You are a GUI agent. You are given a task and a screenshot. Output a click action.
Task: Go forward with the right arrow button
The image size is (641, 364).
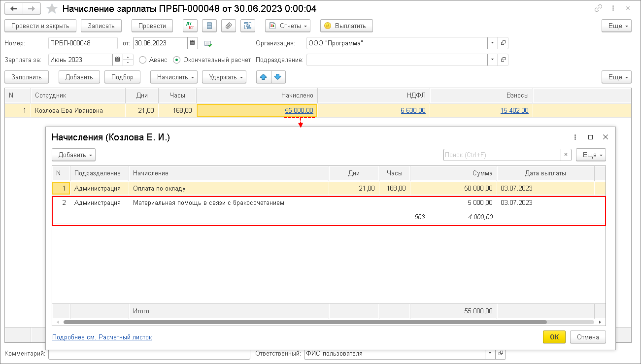[x=32, y=8]
